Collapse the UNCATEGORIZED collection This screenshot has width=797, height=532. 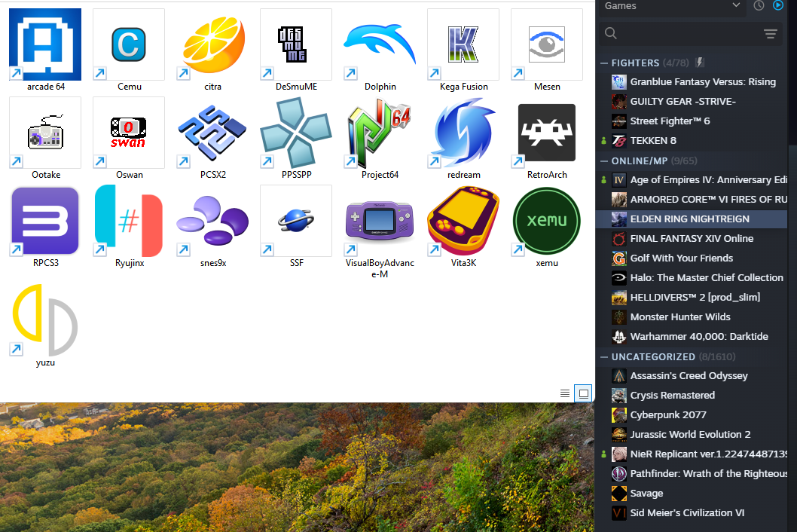604,357
